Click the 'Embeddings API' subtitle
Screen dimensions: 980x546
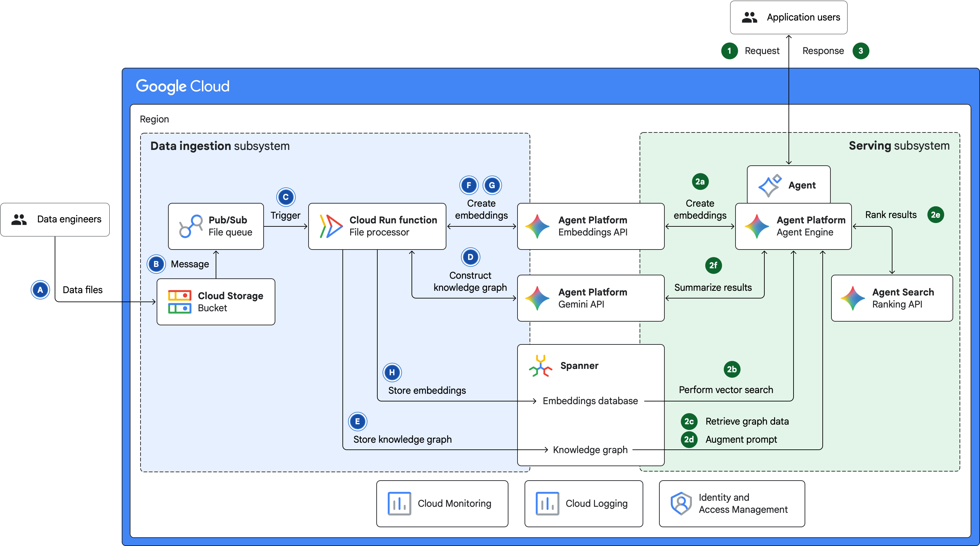coord(593,232)
